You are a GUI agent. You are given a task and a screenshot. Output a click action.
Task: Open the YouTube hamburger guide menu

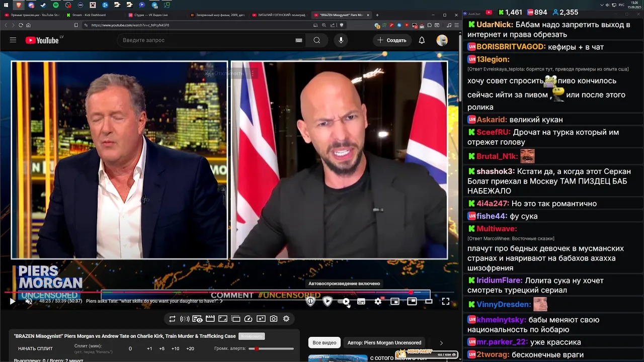point(13,40)
